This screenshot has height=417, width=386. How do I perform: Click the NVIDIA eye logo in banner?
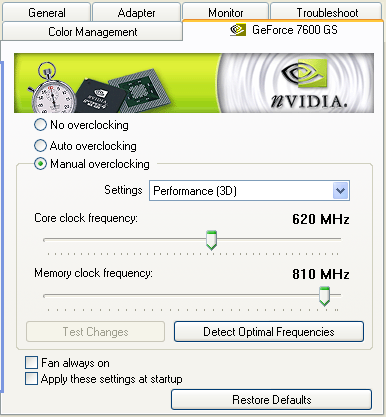[x=304, y=73]
